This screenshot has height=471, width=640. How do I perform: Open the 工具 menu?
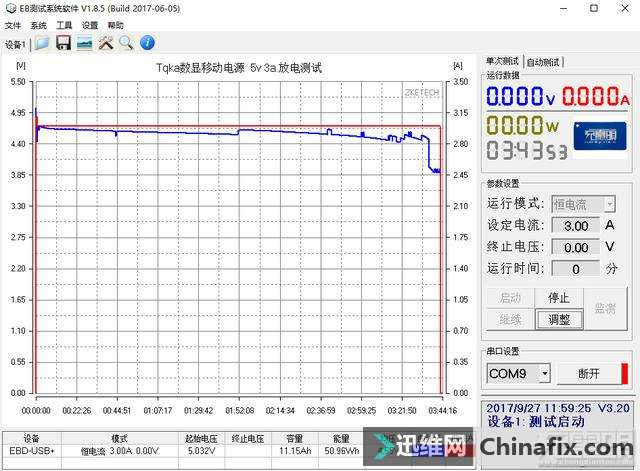pyautogui.click(x=64, y=25)
